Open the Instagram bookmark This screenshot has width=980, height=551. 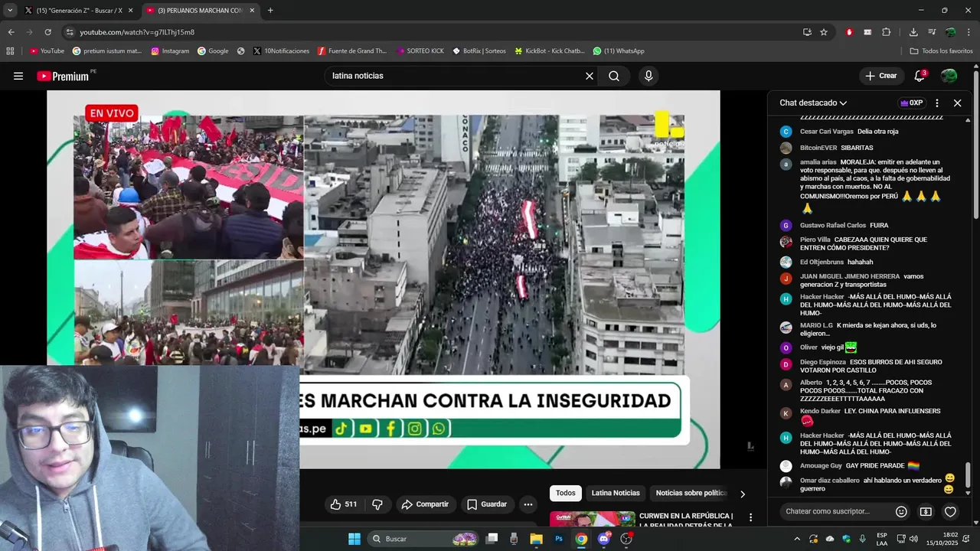pos(170,51)
